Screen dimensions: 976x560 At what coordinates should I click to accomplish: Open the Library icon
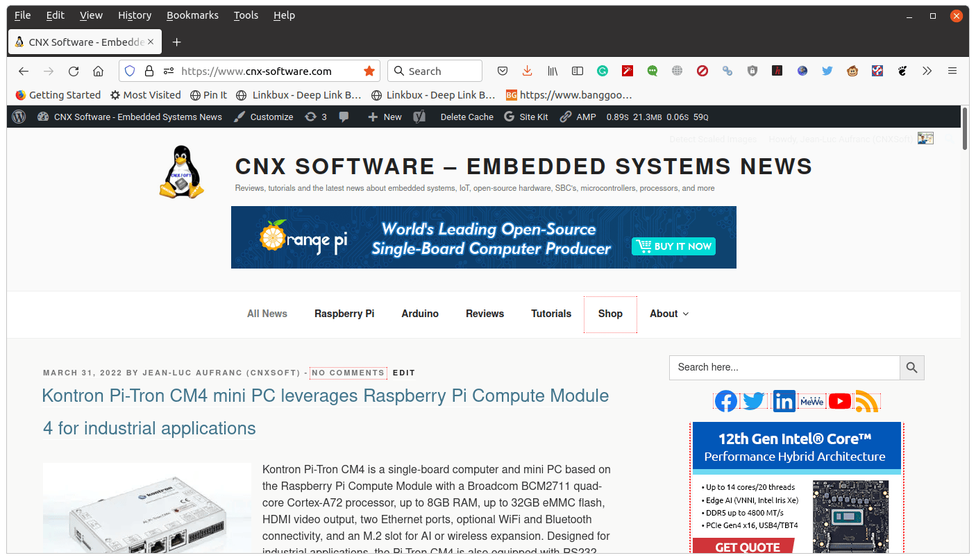[x=553, y=71]
